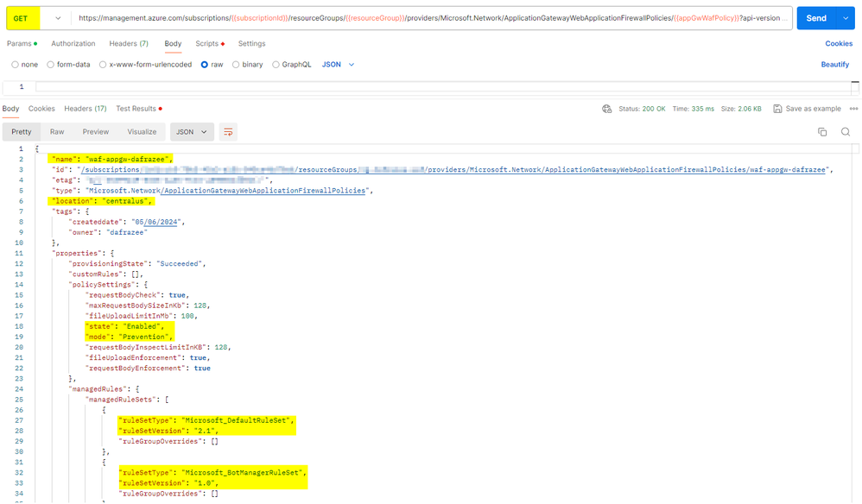Select the raw body radio button
This screenshot has height=504, width=862.
pyautogui.click(x=205, y=64)
